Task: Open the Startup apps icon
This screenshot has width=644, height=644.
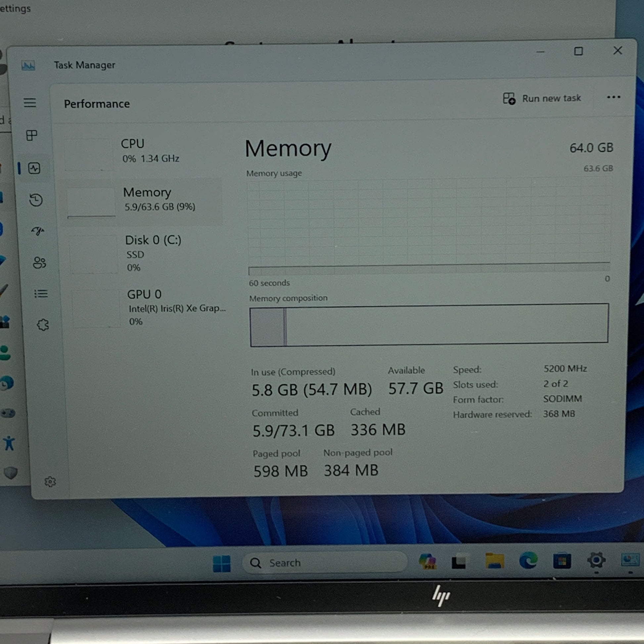Action: point(38,231)
